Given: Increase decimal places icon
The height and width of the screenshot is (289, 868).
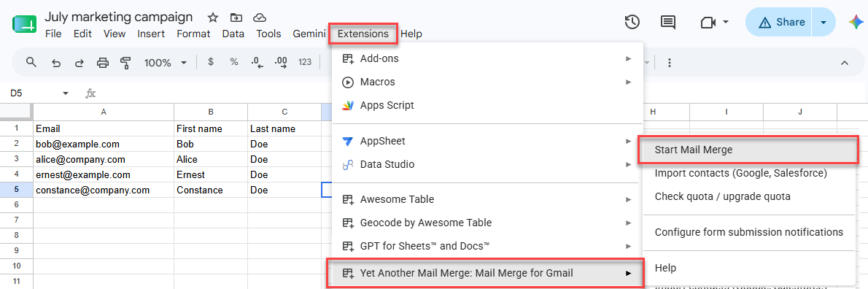Looking at the screenshot, I should tap(281, 62).
